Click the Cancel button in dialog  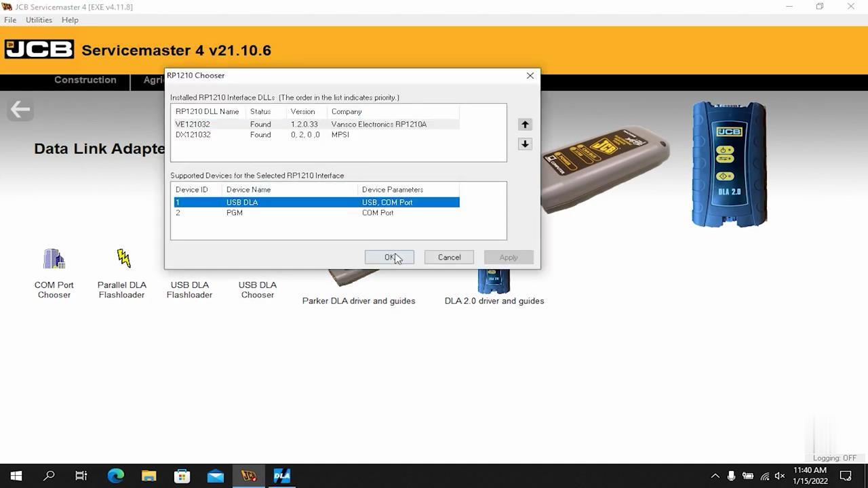(x=449, y=258)
